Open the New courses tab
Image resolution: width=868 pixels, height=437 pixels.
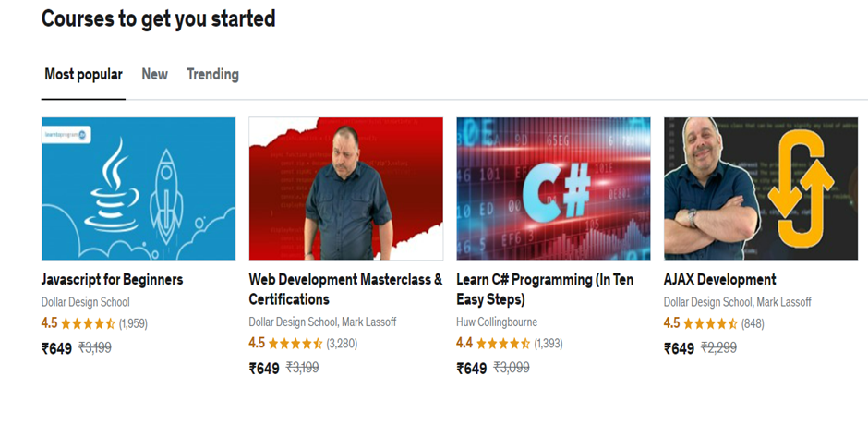pyautogui.click(x=154, y=74)
